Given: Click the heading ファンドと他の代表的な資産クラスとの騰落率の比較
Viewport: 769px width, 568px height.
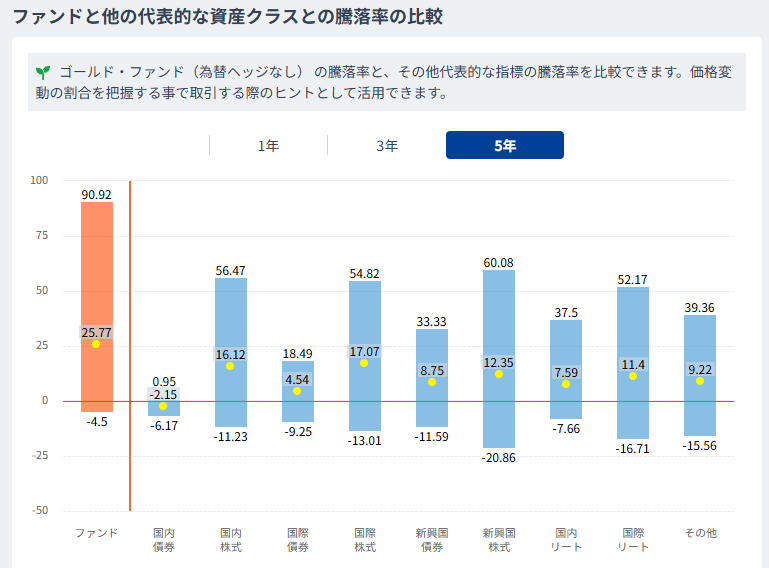Looking at the screenshot, I should coord(227,16).
